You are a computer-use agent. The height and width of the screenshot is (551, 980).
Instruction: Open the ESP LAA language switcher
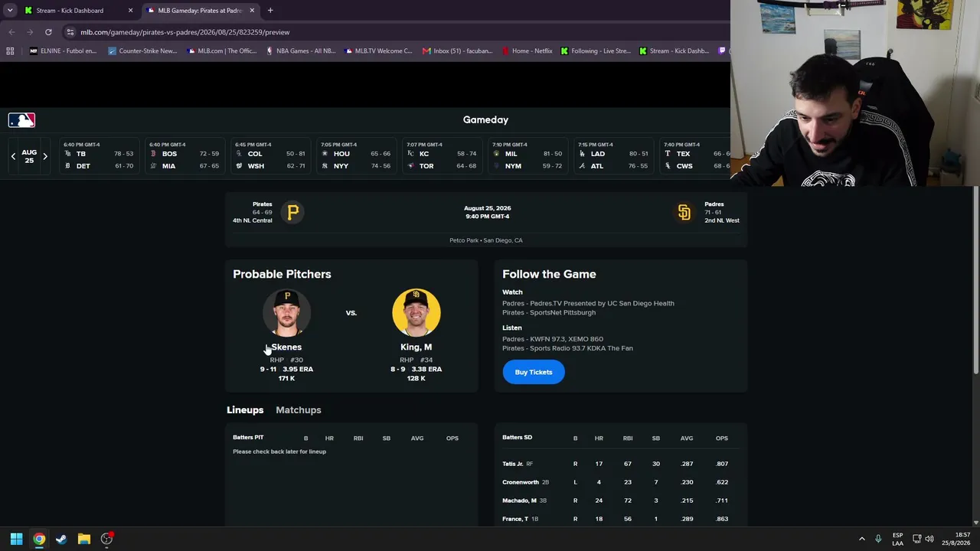pyautogui.click(x=897, y=539)
